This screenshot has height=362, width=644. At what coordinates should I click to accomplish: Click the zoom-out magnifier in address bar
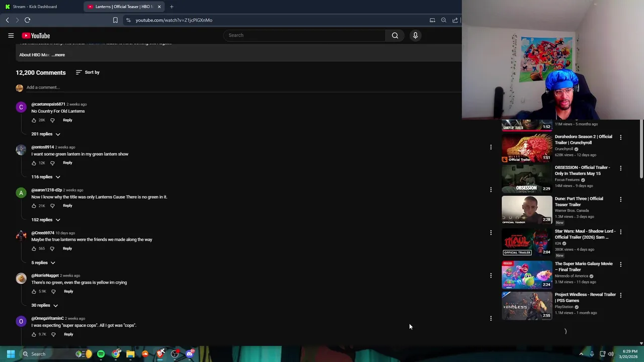[443, 20]
